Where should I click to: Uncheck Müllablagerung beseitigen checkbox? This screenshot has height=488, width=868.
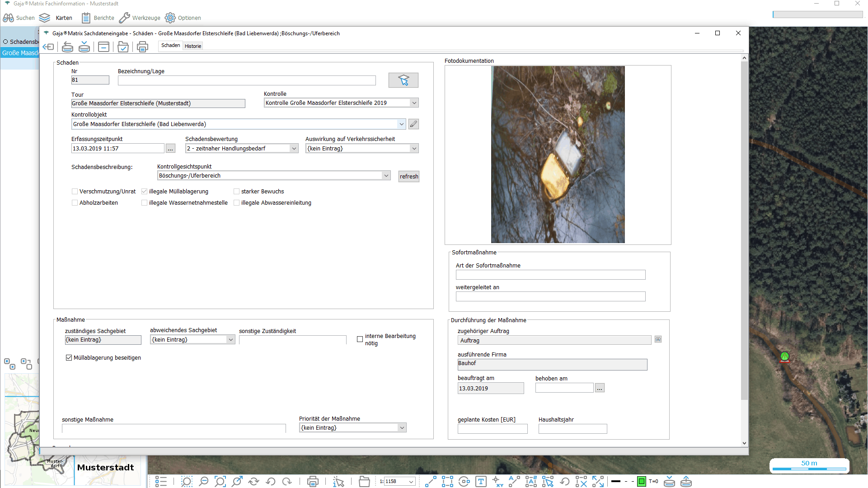pyautogui.click(x=69, y=358)
